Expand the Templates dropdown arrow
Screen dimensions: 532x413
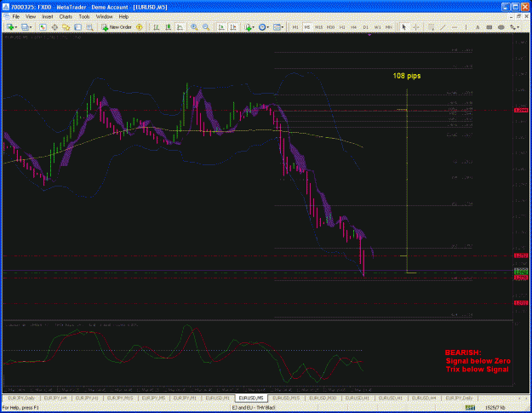tap(283, 27)
